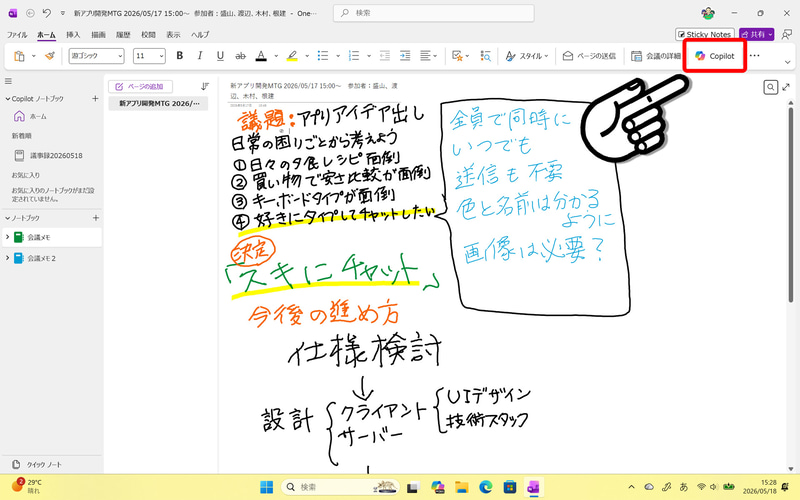The width and height of the screenshot is (800, 500).
Task: Expand page to full view arrow
Action: tap(786, 87)
